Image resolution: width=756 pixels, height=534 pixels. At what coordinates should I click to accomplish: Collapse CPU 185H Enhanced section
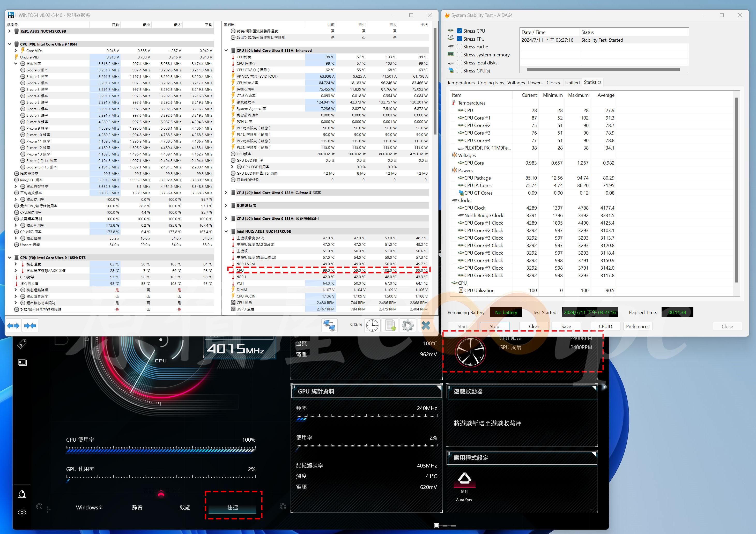click(226, 50)
